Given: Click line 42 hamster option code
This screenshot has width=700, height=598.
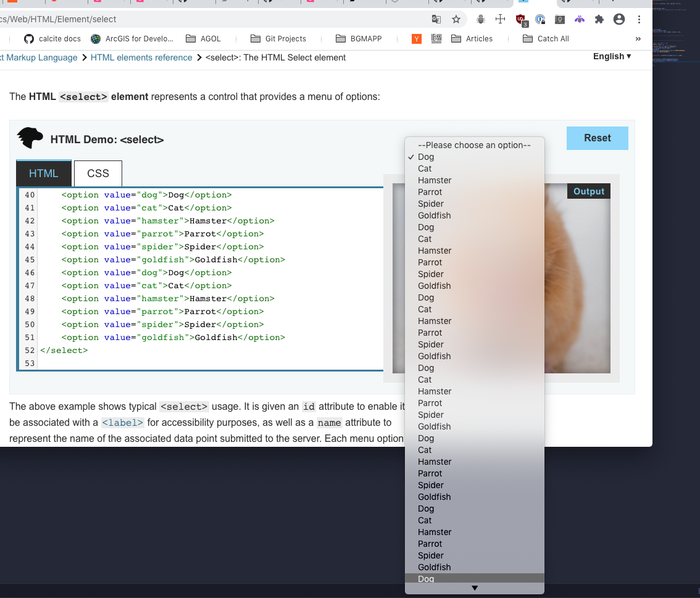Looking at the screenshot, I should pos(168,221).
